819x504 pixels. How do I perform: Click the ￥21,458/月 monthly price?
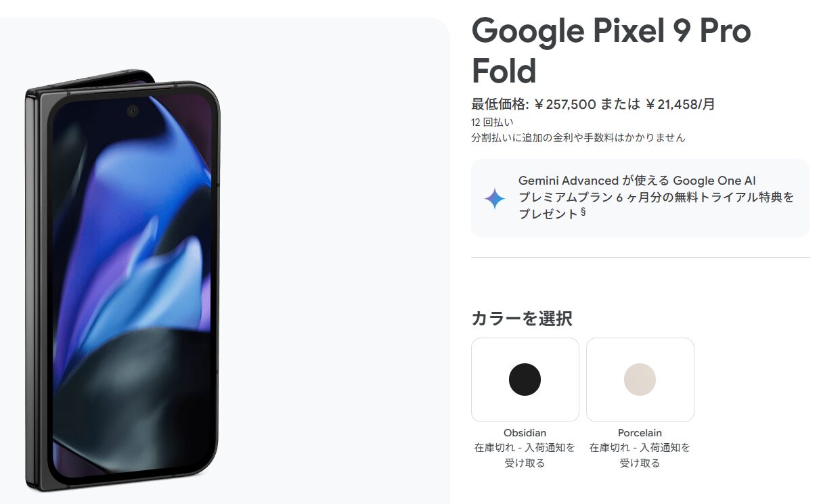[680, 104]
